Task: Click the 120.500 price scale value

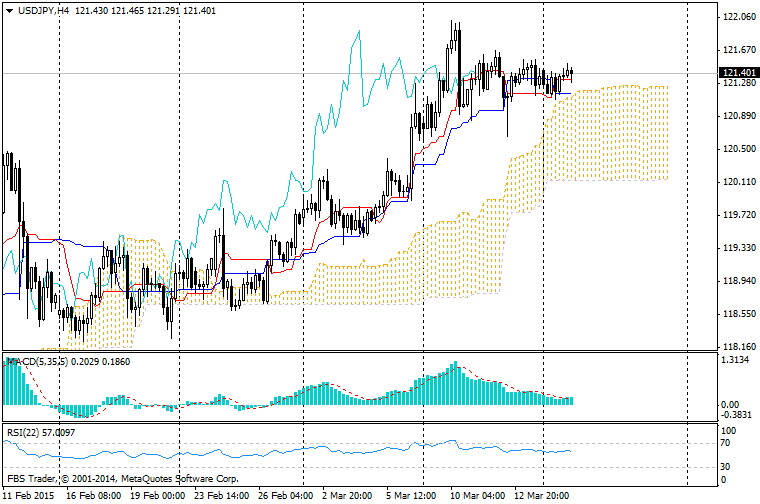Action: (739, 149)
